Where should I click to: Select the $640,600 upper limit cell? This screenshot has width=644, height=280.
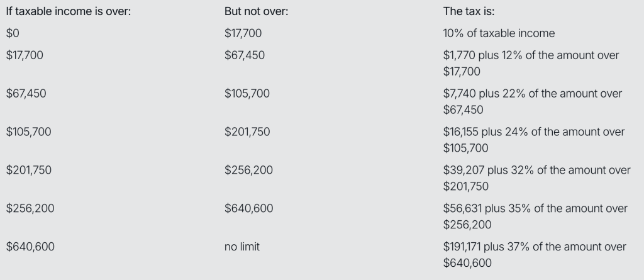pyautogui.click(x=248, y=208)
